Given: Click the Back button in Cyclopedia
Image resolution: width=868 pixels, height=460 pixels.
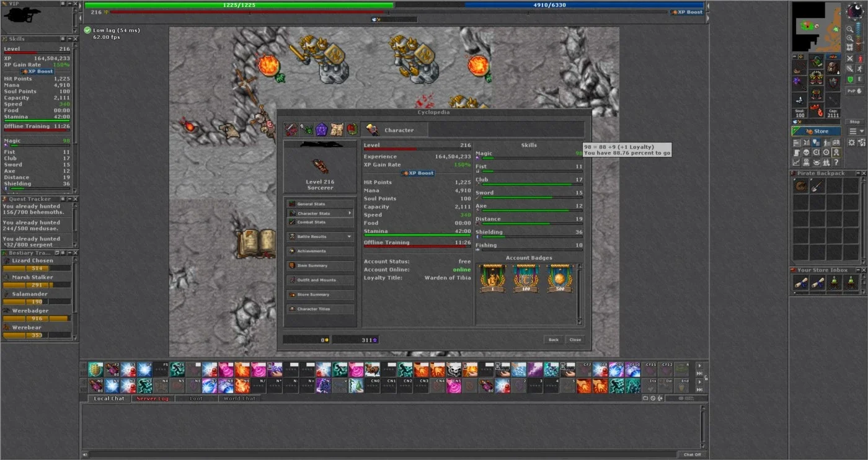Looking at the screenshot, I should (554, 340).
